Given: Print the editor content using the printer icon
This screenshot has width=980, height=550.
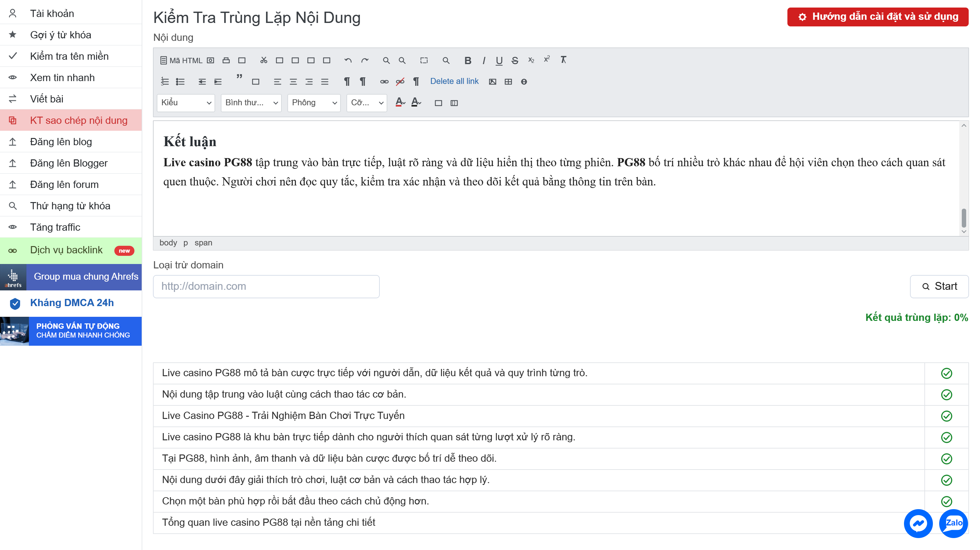Looking at the screenshot, I should [226, 60].
